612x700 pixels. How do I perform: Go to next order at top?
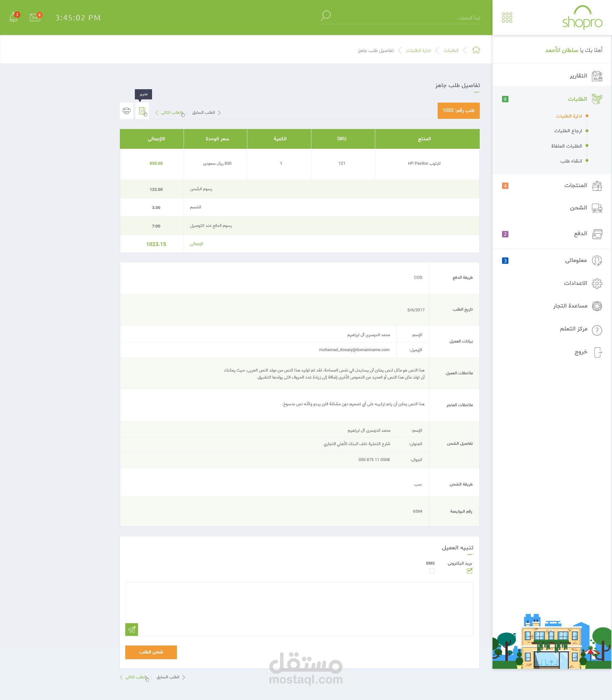171,112
